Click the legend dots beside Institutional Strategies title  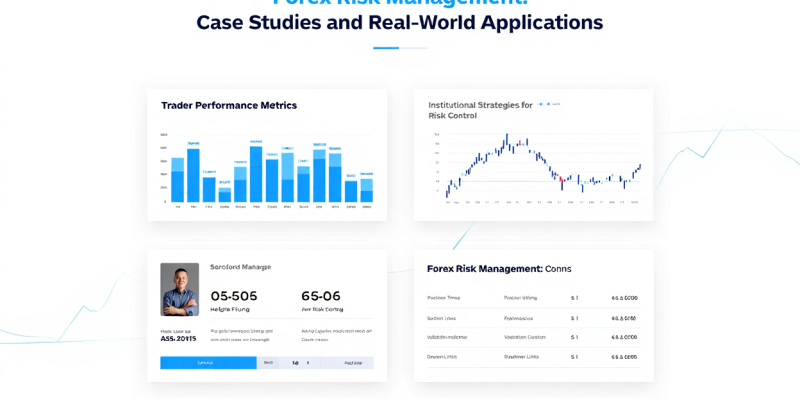pos(545,104)
